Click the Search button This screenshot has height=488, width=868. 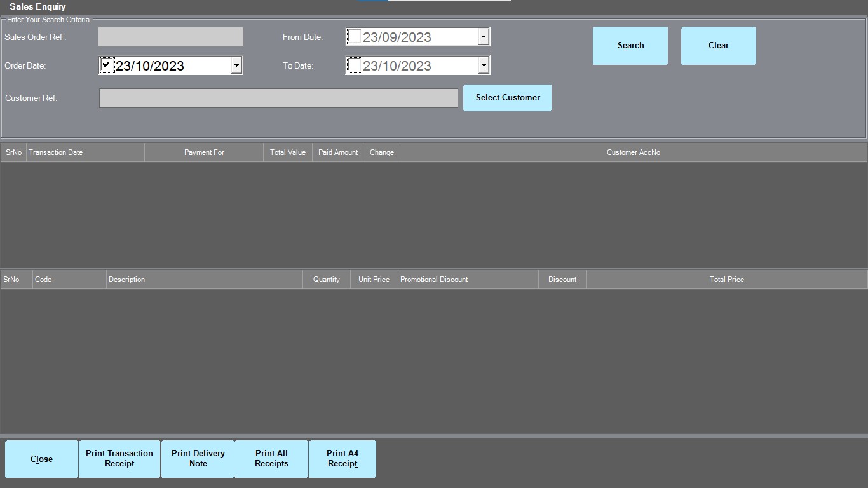[x=630, y=45]
